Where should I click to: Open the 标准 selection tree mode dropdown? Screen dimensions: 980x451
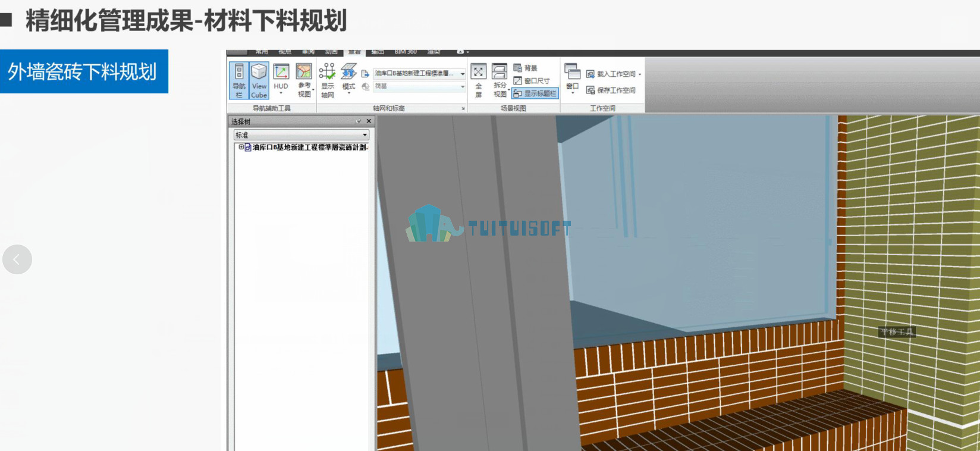[x=301, y=135]
